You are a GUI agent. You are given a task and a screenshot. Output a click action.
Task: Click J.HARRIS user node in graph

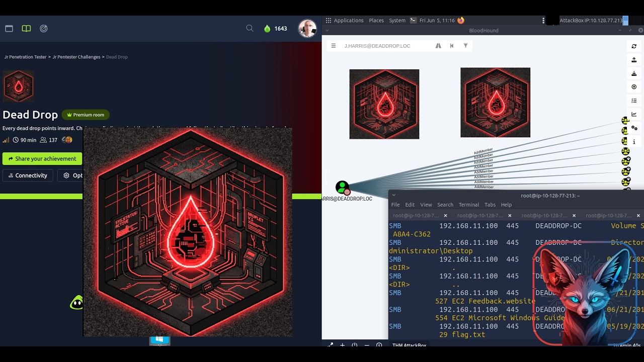pos(342,188)
